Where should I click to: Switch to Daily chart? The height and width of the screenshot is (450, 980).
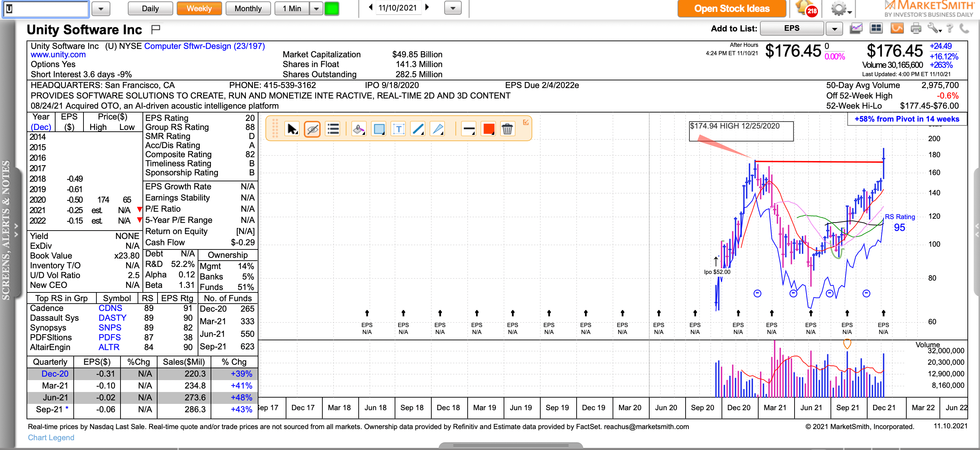point(150,8)
